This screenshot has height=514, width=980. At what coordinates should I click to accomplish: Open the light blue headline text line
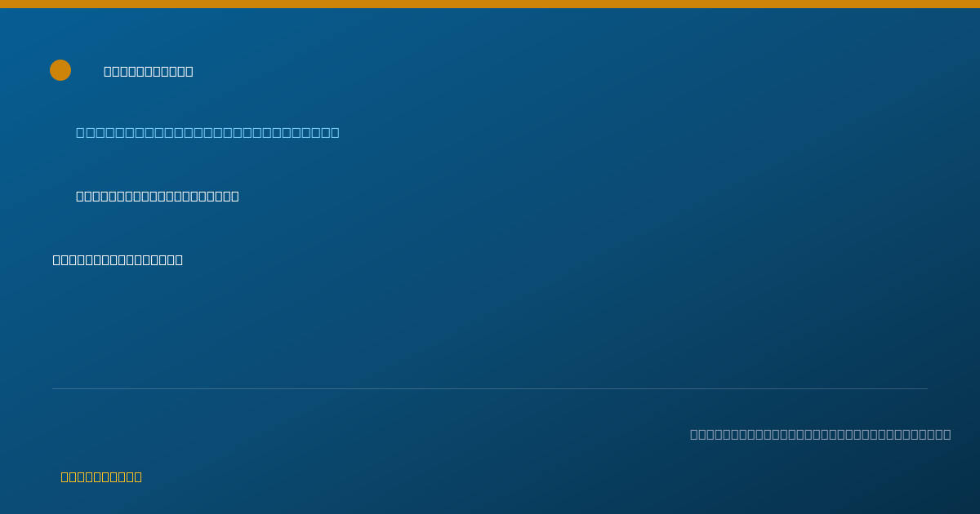pyautogui.click(x=207, y=132)
